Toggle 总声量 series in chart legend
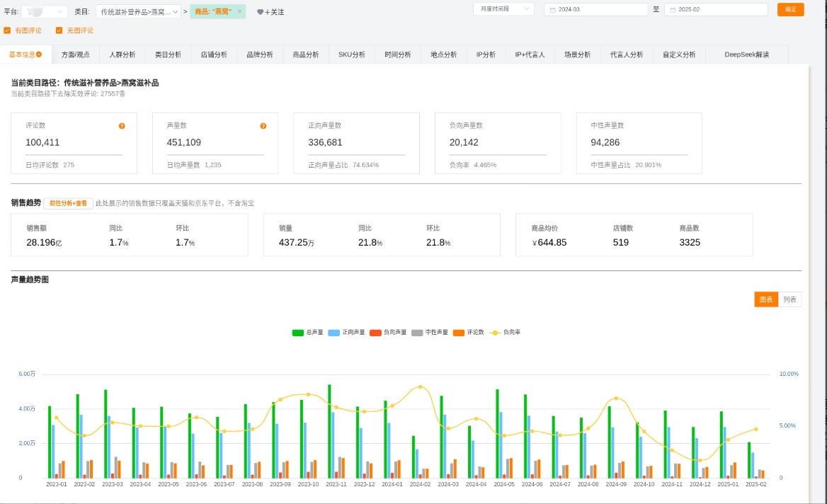The height and width of the screenshot is (504, 827). 308,333
